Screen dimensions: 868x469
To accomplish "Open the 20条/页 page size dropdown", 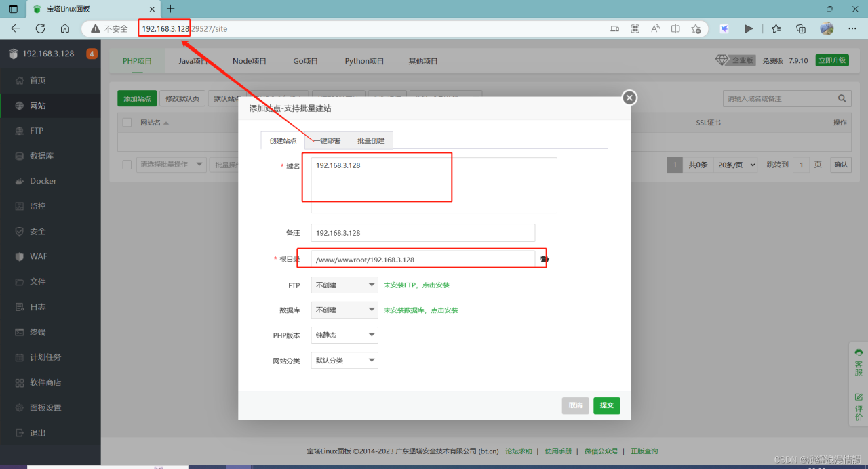I will click(x=735, y=165).
